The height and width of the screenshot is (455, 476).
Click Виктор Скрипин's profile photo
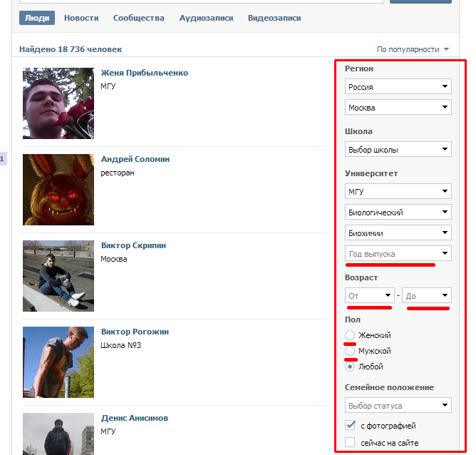pyautogui.click(x=58, y=276)
